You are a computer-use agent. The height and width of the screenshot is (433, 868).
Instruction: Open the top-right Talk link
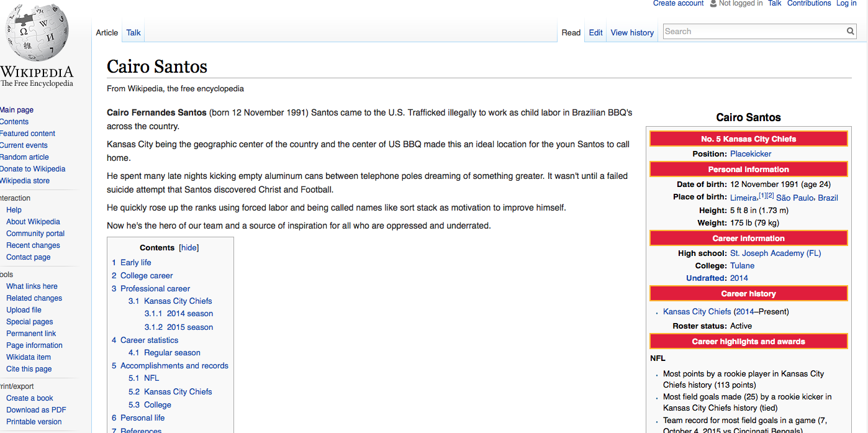[775, 3]
